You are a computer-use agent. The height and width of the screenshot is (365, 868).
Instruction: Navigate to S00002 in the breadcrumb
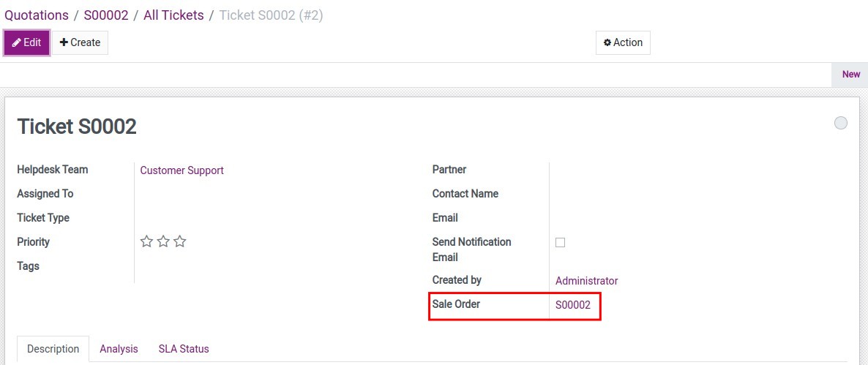click(106, 15)
